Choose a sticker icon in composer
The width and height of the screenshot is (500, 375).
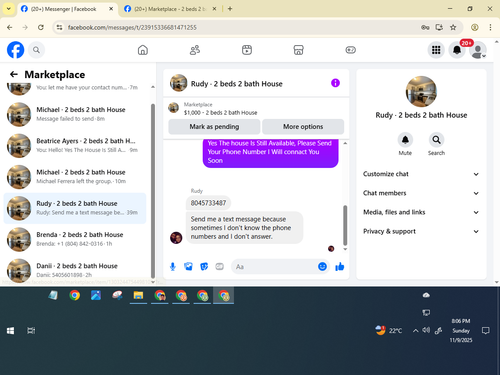point(204,266)
